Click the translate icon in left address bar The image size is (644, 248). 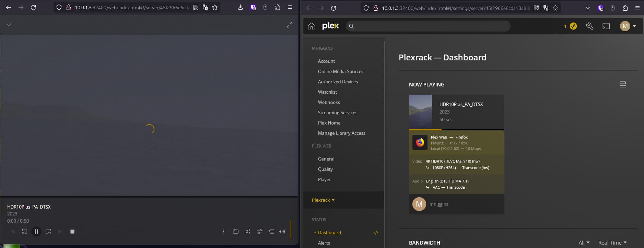[205, 7]
